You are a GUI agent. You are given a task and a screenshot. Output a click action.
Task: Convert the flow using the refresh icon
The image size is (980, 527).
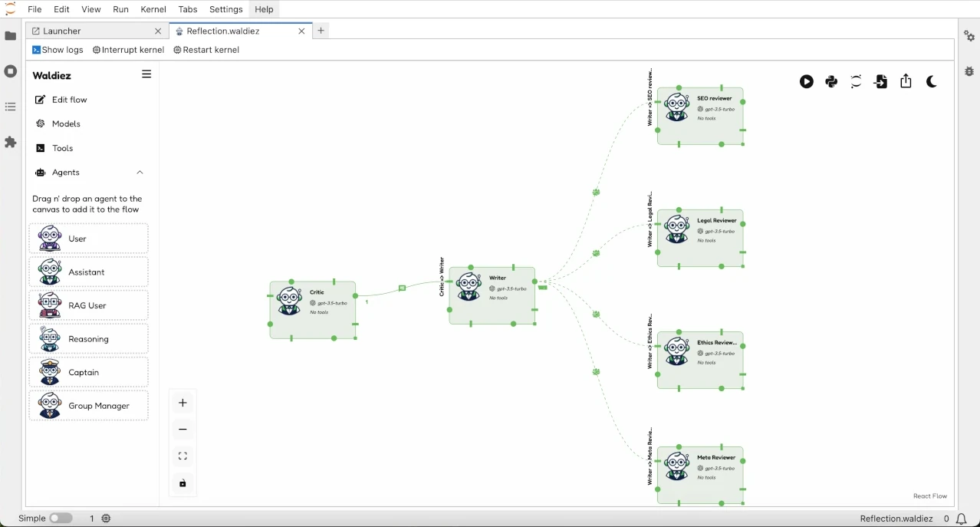pyautogui.click(x=855, y=81)
